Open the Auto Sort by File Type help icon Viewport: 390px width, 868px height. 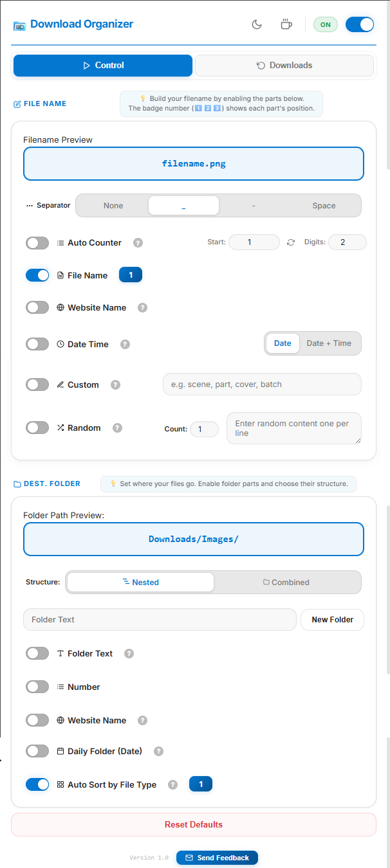click(172, 784)
